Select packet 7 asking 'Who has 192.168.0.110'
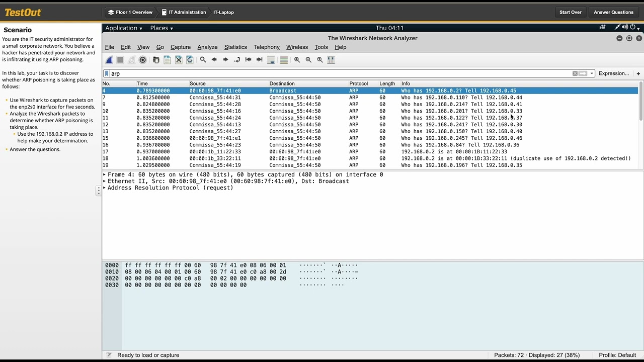 [x=370, y=98]
